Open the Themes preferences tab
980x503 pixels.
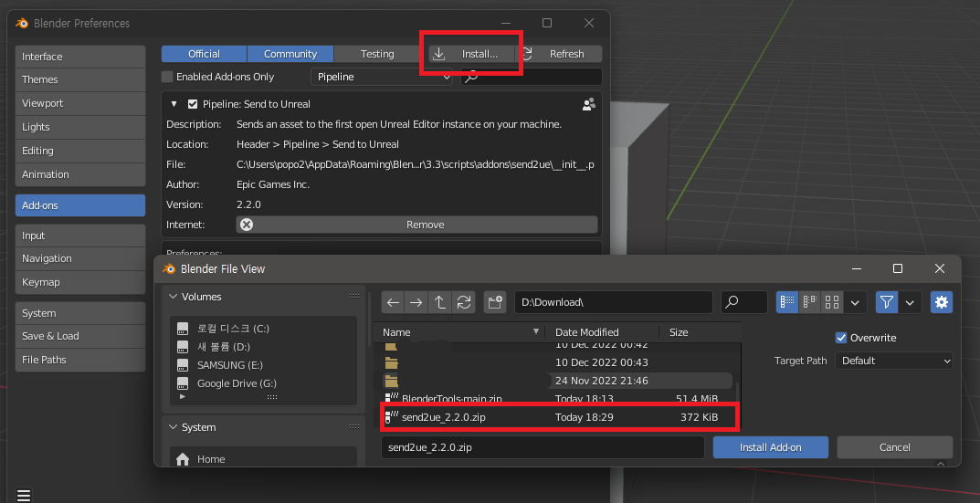tap(80, 79)
